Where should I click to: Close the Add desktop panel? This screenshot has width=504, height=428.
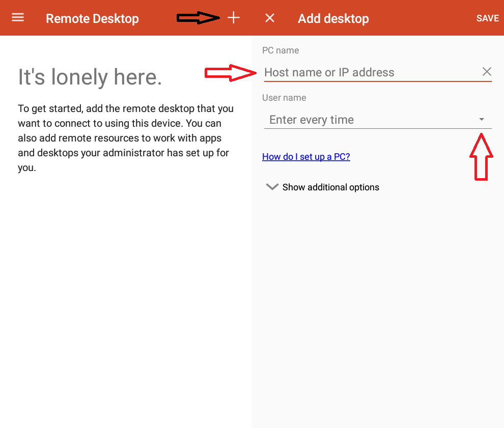pos(270,18)
